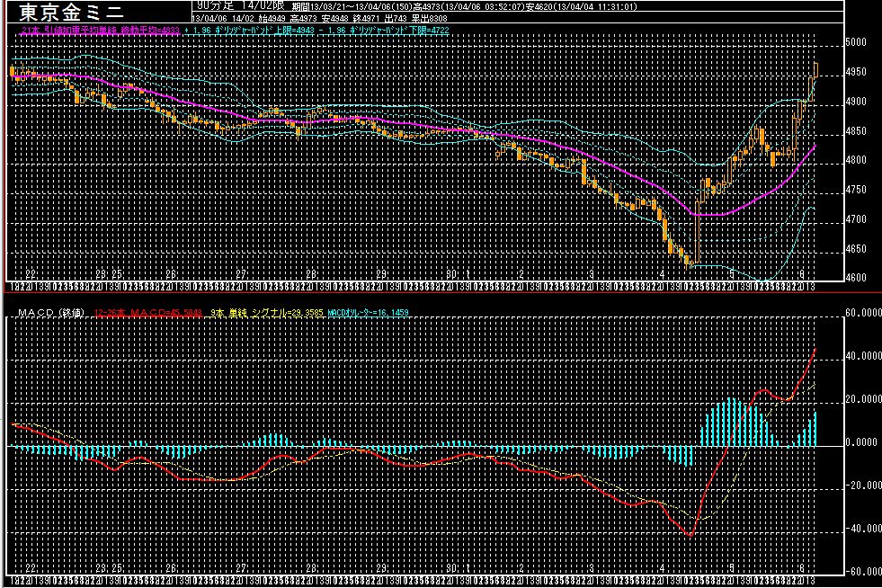Click date label 26 on price chart axis

[171, 274]
